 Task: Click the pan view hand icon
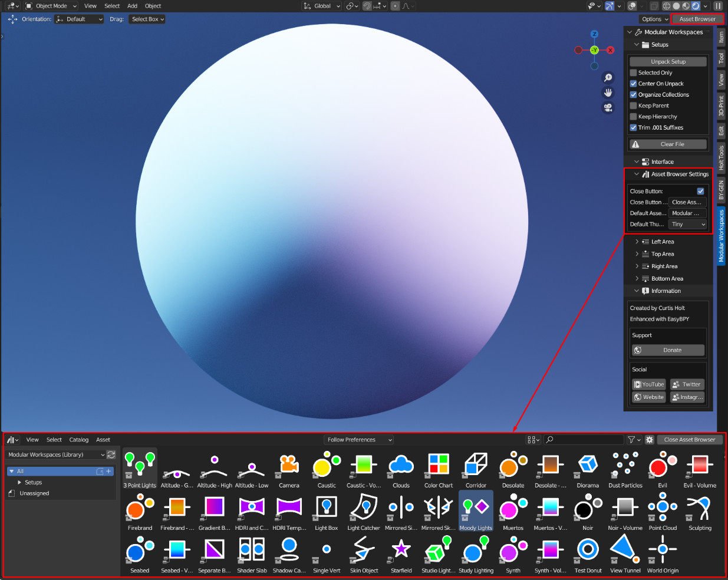pos(608,93)
